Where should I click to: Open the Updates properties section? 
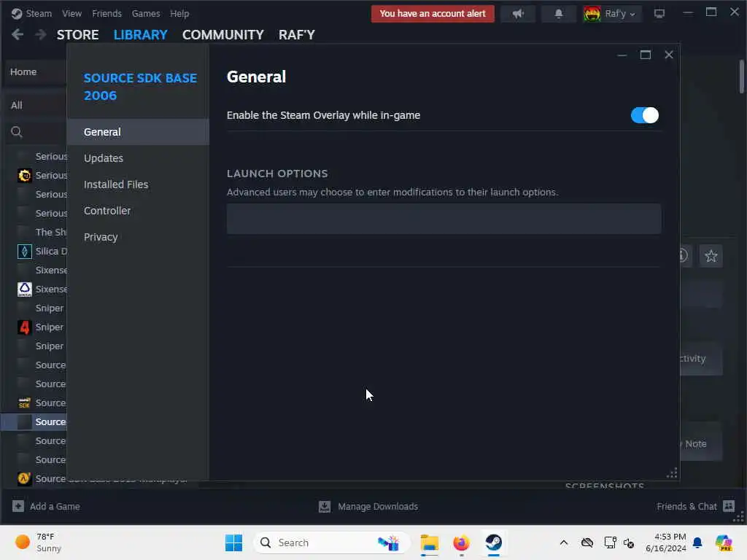(x=138, y=158)
